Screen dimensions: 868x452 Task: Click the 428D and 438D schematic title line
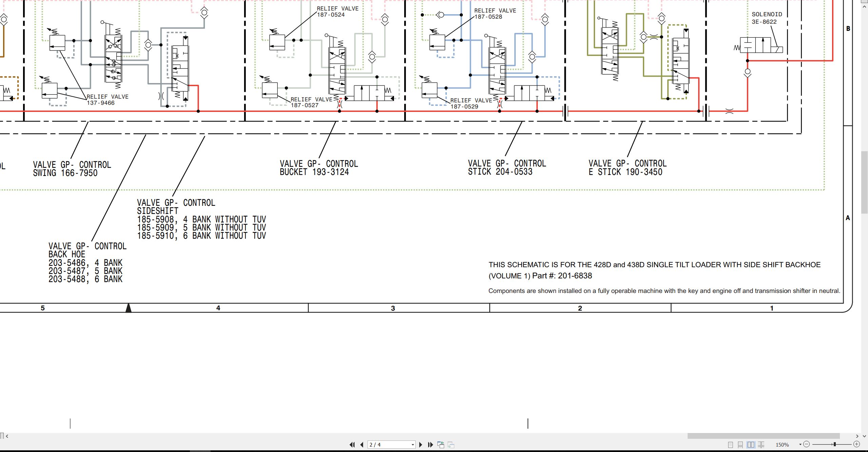click(654, 265)
